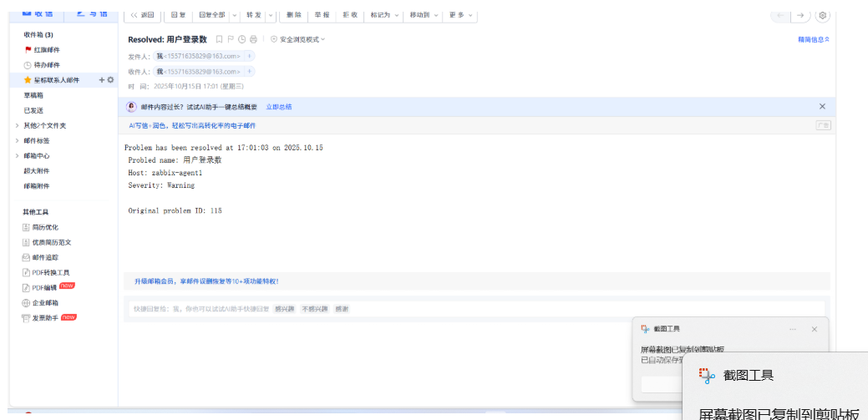The image size is (868, 420).
Task: Click the plus icon beside 星标联系人邮件
Action: coord(102,79)
